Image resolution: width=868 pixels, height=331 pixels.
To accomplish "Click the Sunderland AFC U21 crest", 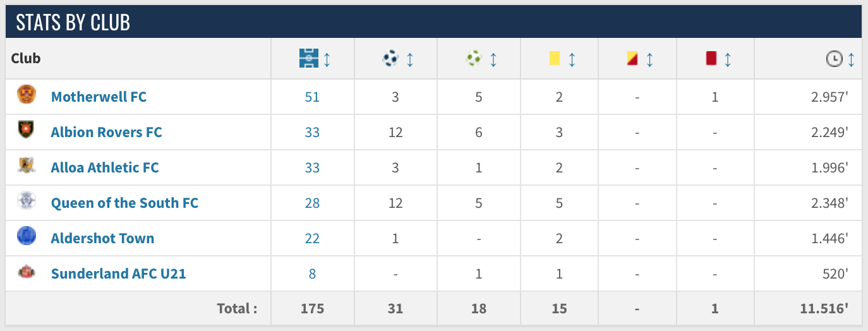I will click(x=26, y=272).
